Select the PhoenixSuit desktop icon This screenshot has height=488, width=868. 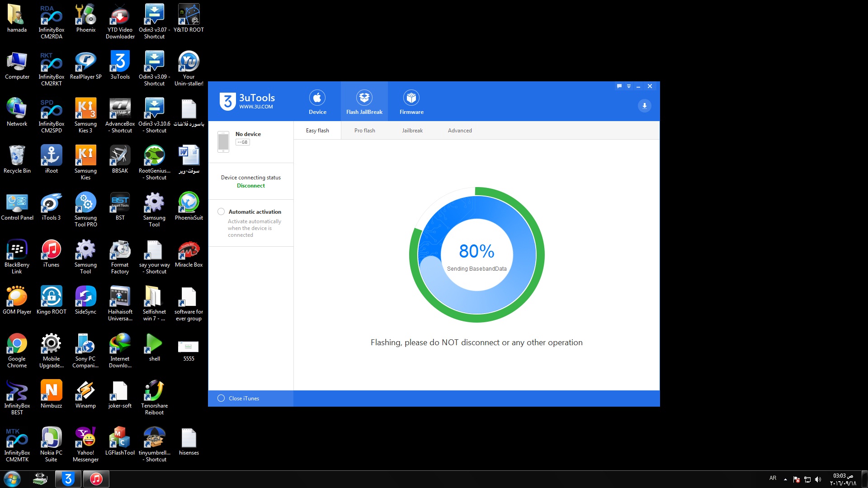click(189, 206)
